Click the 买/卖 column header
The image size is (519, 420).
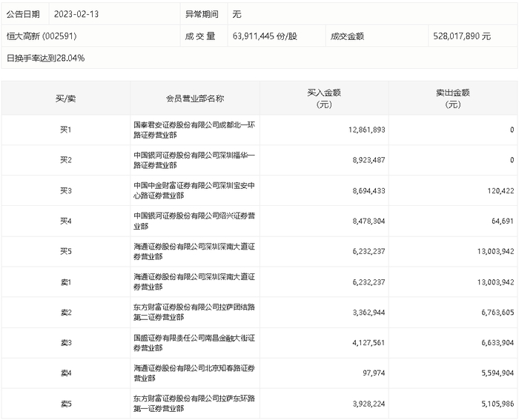[65, 99]
